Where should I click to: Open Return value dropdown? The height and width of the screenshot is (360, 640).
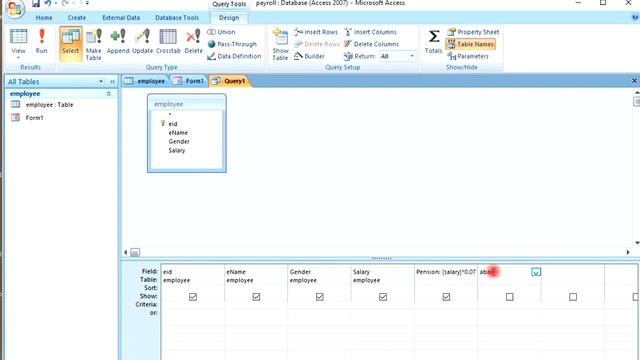[x=412, y=56]
